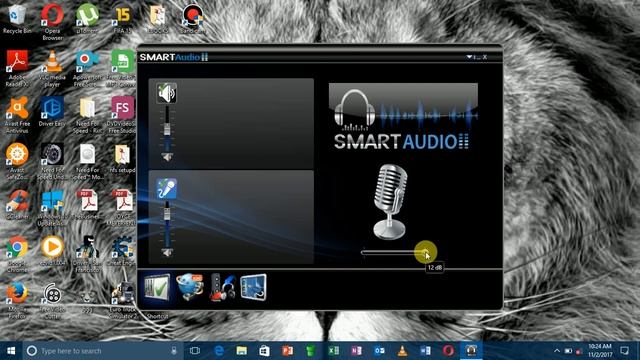Click the speaker output device icon
This screenshot has width=640, height=360.
click(x=167, y=93)
